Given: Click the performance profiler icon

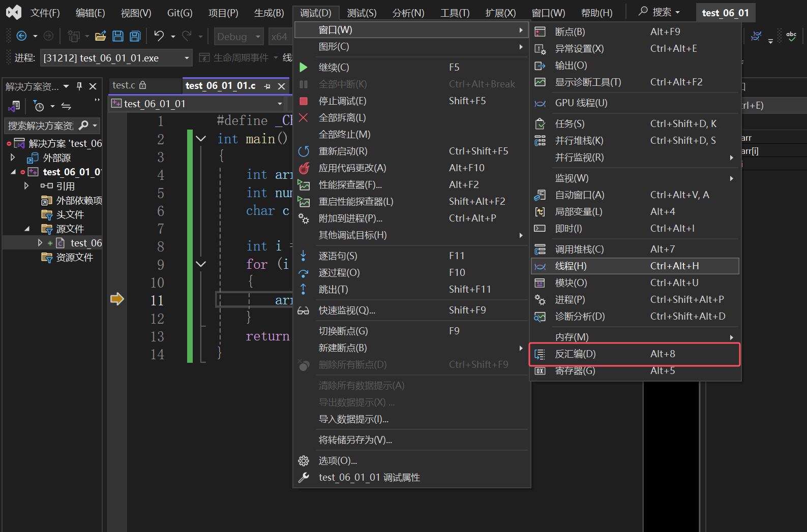Looking at the screenshot, I should [x=304, y=185].
